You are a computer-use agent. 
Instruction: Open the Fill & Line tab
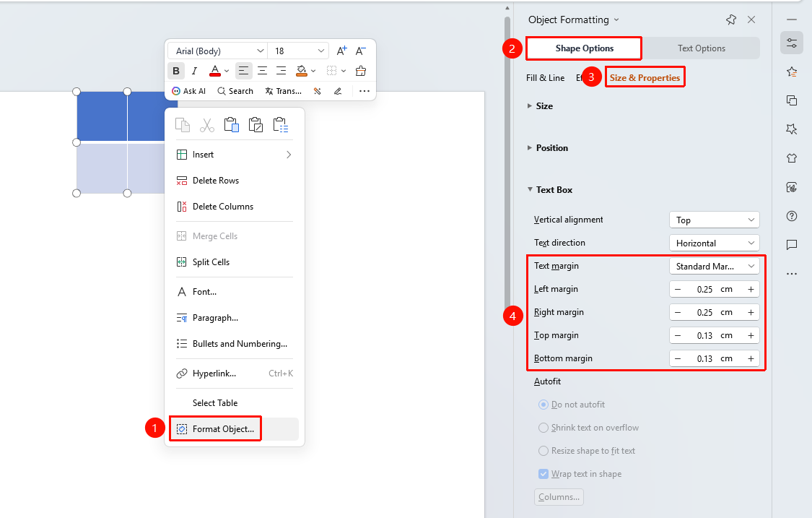[x=546, y=78]
